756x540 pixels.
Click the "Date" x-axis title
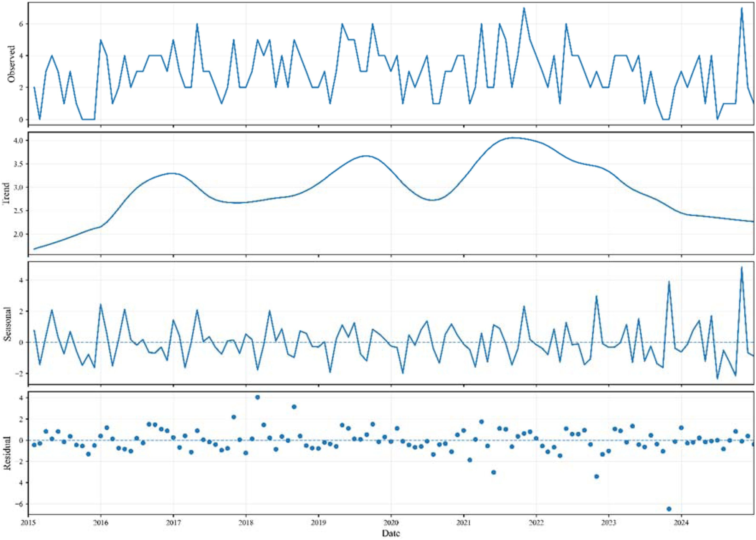coord(391,534)
